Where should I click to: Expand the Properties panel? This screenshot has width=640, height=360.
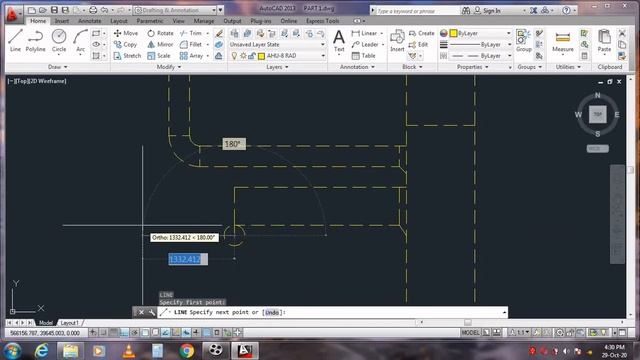(473, 67)
